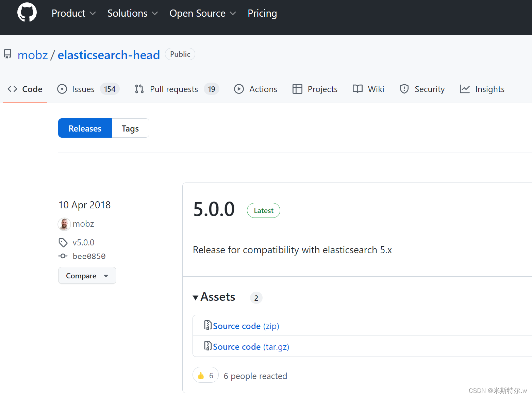The width and height of the screenshot is (532, 397).
Task: Open the Issues tab
Action: click(88, 89)
